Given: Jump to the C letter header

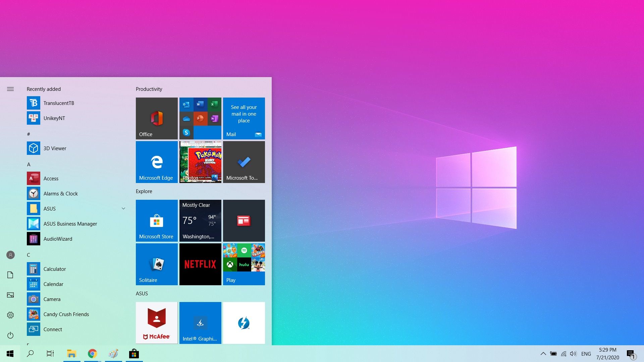Looking at the screenshot, I should pyautogui.click(x=29, y=255).
